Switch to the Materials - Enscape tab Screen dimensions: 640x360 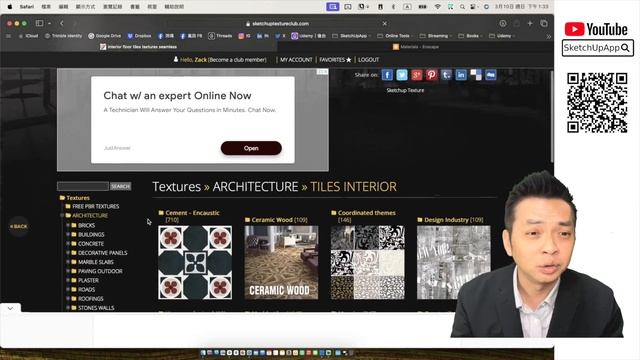tap(416, 47)
